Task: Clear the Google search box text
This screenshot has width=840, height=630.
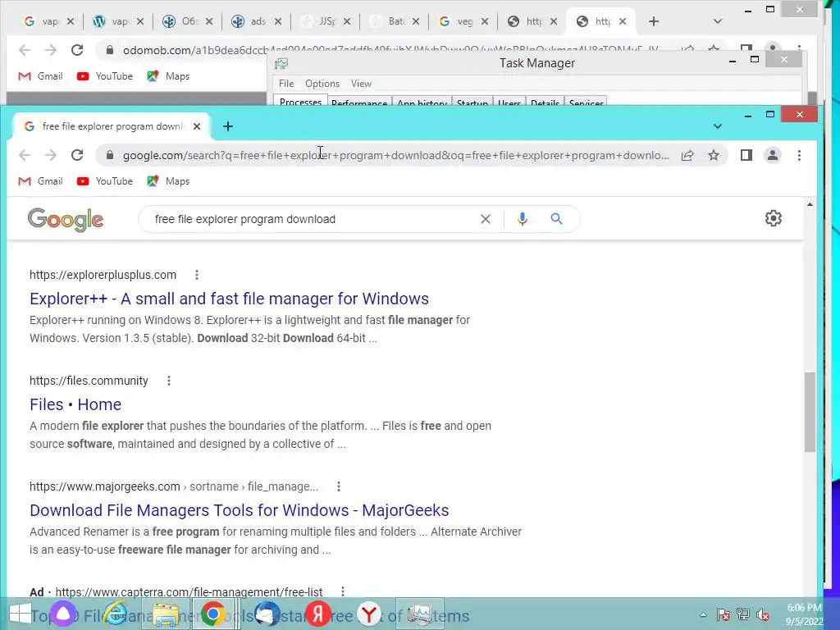Action: coord(486,219)
